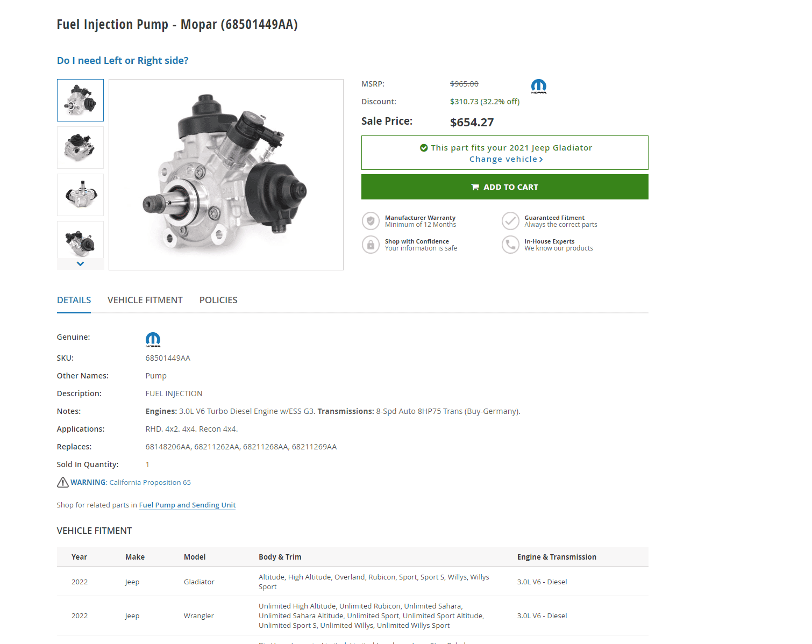Select the second pump thumbnail
The width and height of the screenshot is (812, 644).
(x=80, y=147)
